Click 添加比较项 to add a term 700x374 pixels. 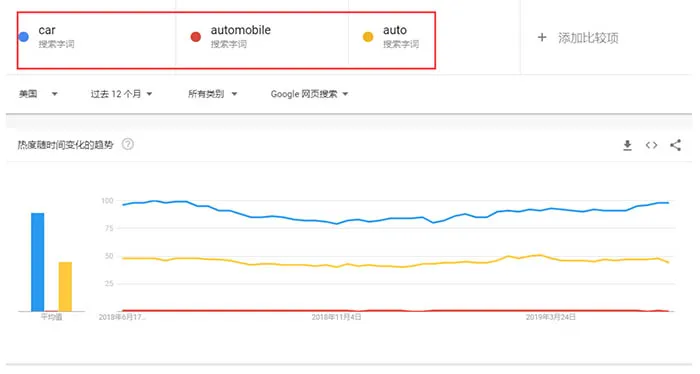588,38
